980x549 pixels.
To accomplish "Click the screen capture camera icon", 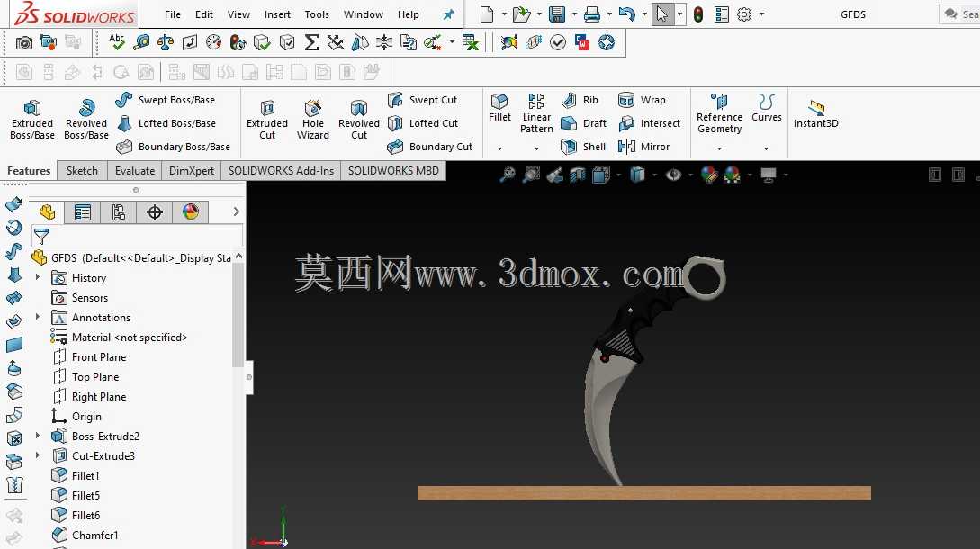I will [x=23, y=42].
